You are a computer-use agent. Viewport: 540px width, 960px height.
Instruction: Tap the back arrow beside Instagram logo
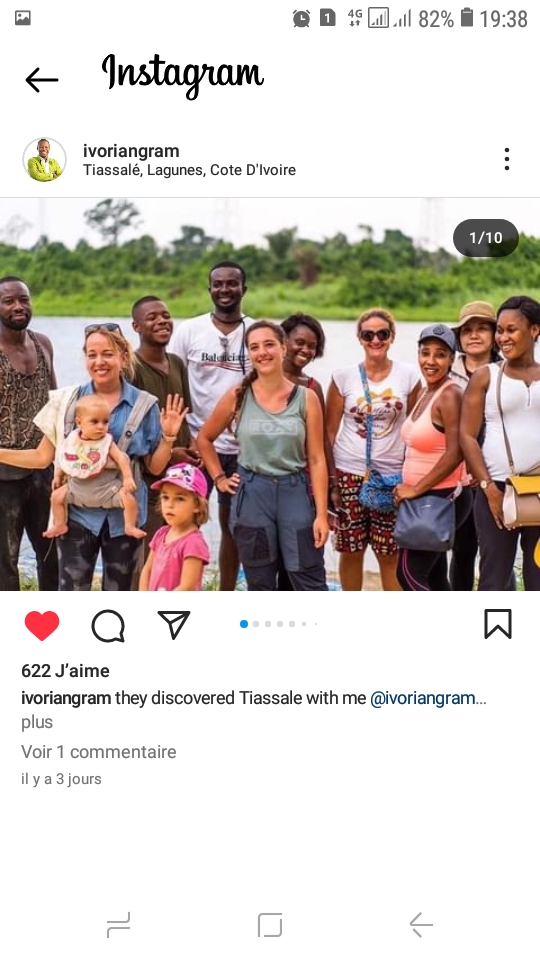pos(42,80)
